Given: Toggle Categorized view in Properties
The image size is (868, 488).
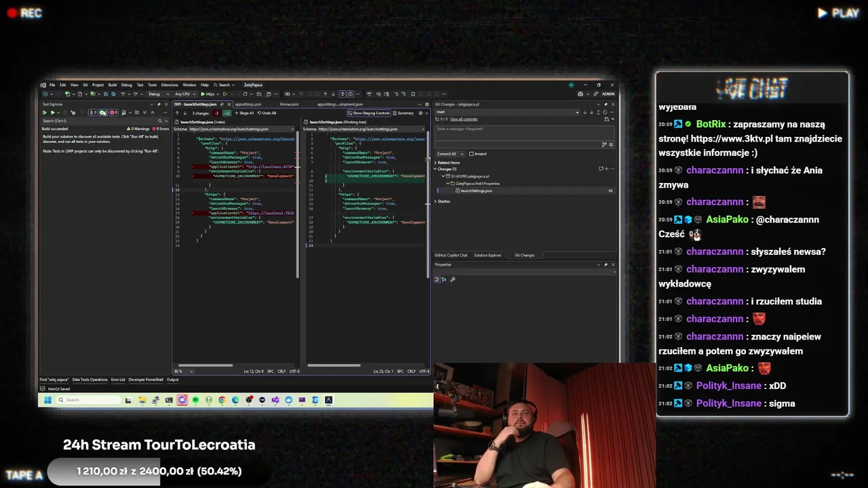Looking at the screenshot, I should [437, 279].
